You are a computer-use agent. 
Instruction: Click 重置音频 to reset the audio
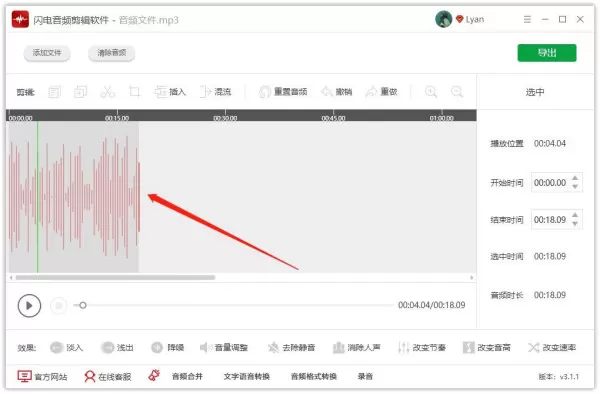tap(283, 92)
